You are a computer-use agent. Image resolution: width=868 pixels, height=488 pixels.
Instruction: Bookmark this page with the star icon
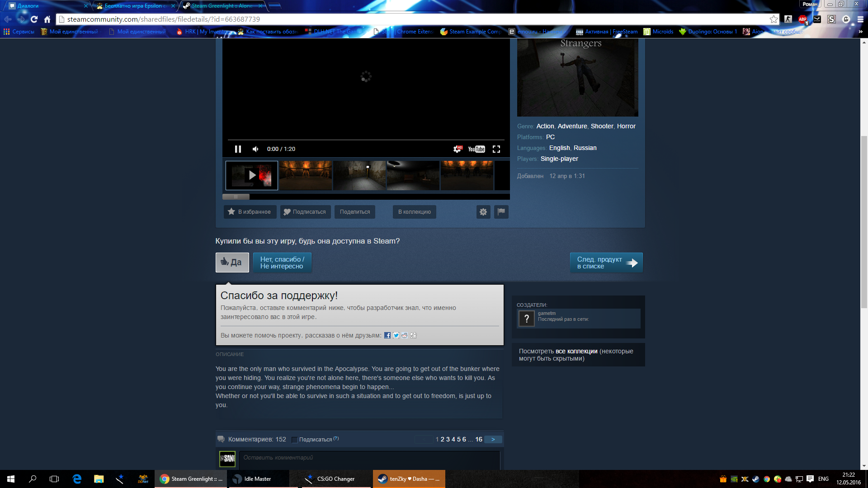tap(774, 19)
